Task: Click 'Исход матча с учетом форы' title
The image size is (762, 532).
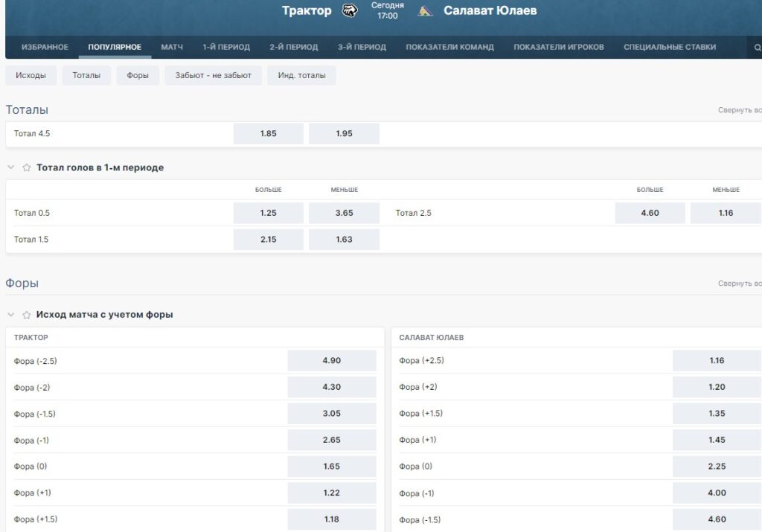Action: click(x=104, y=315)
